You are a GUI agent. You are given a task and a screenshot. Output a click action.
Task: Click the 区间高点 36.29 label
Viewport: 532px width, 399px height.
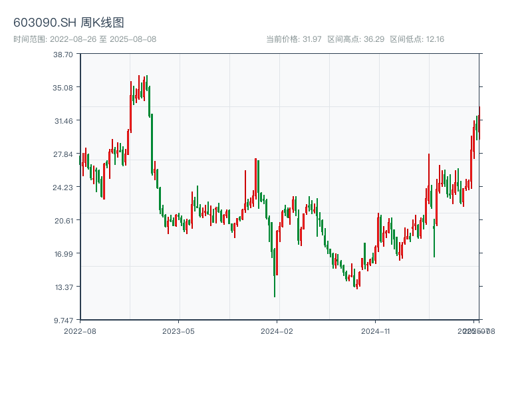coord(356,39)
